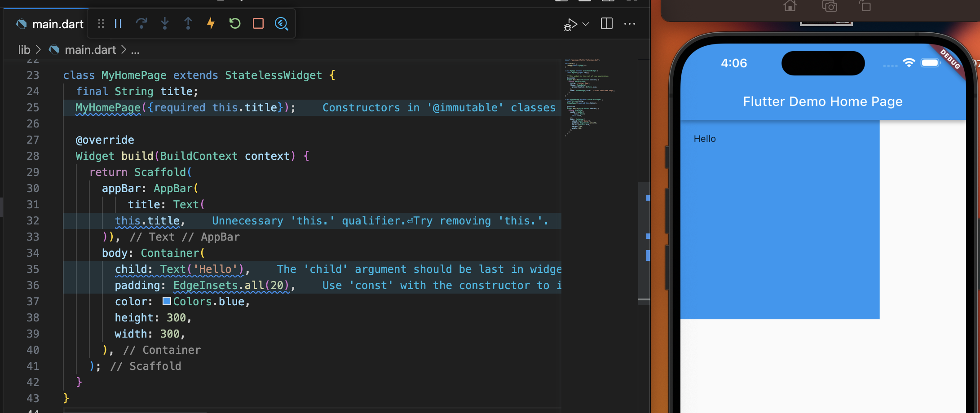Image resolution: width=980 pixels, height=413 pixels.
Task: Click 'final String title;' on line 24
Action: [137, 92]
